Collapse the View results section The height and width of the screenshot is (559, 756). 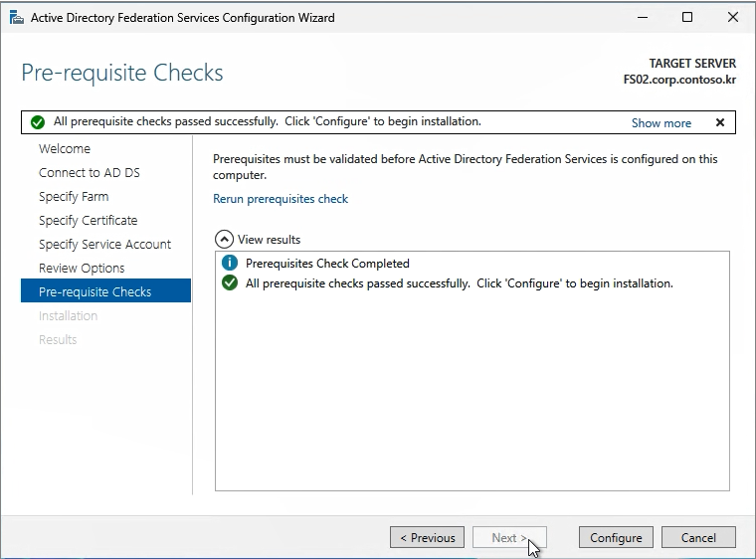point(224,240)
